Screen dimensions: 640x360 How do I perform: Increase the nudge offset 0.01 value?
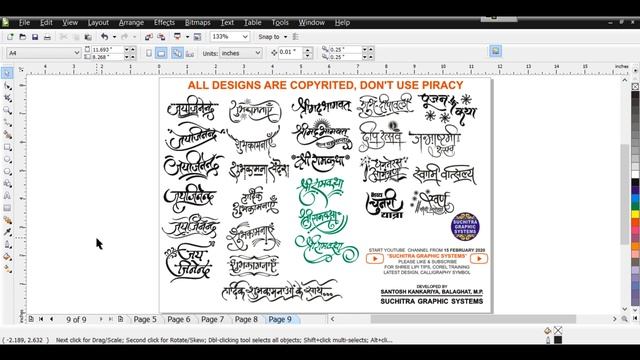point(308,50)
